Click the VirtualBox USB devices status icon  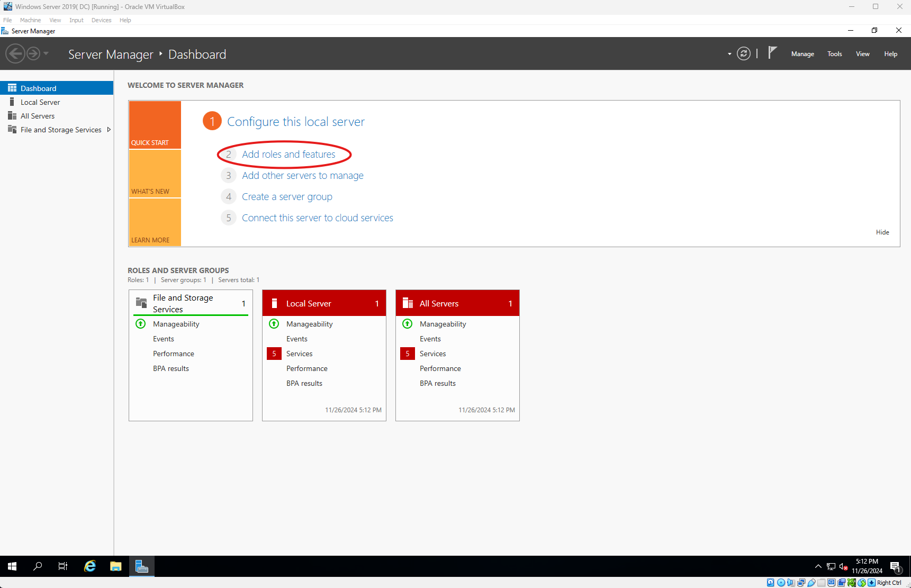[811, 583]
